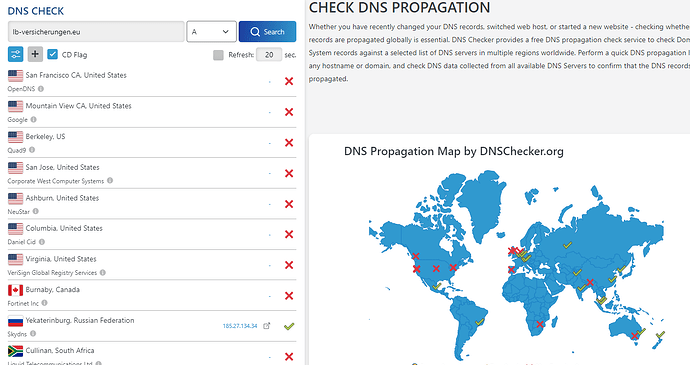This screenshot has width=690, height=365.
Task: Select Cullinan, South Africa text
Action: click(x=60, y=351)
